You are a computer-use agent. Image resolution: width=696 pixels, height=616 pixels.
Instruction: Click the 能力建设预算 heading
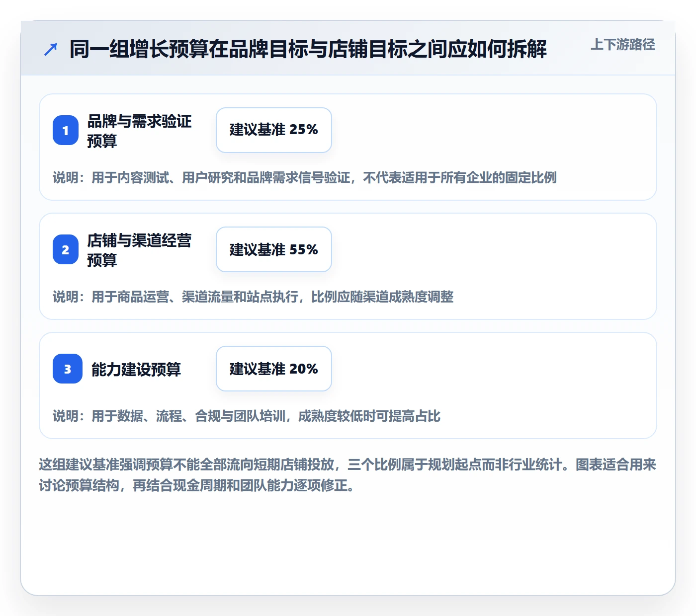(136, 369)
